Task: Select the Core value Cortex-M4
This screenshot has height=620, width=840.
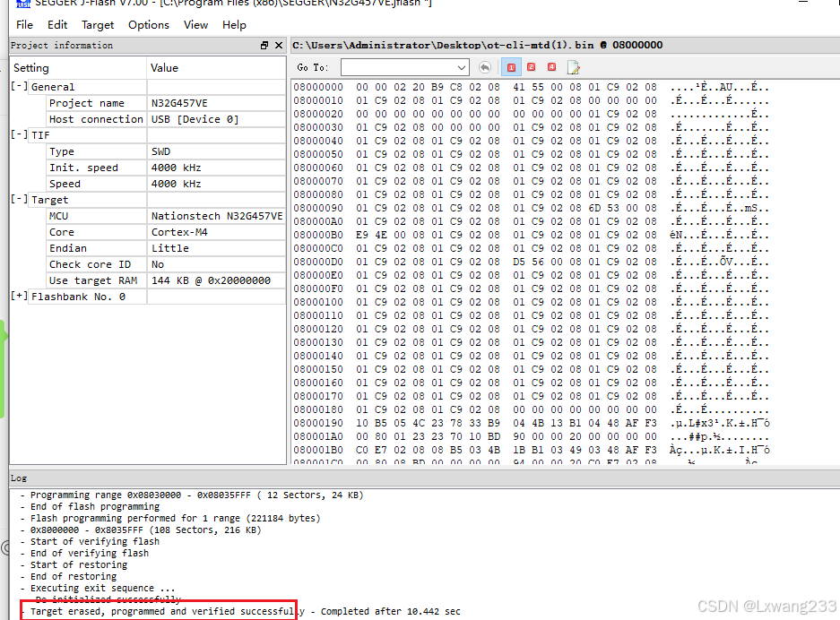Action: (179, 232)
